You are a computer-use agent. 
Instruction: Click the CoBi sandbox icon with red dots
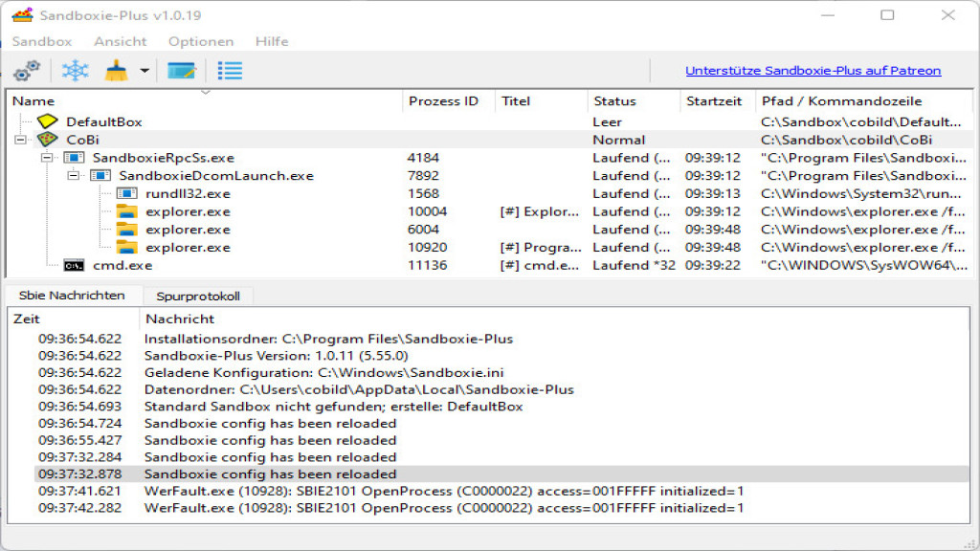(x=48, y=140)
